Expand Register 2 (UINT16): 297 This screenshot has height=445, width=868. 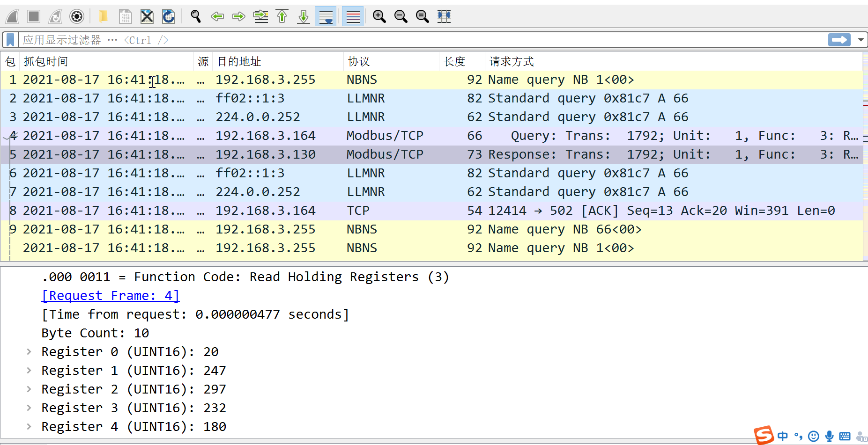(29, 389)
